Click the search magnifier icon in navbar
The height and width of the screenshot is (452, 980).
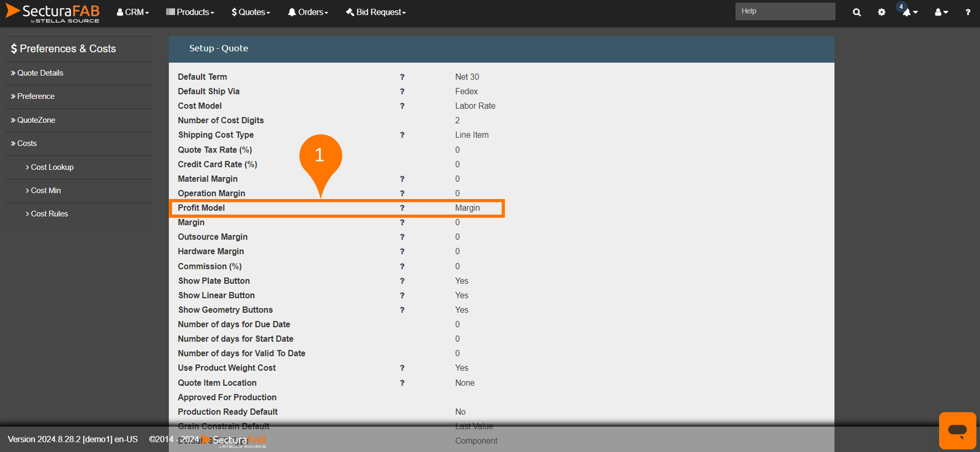click(x=856, y=12)
